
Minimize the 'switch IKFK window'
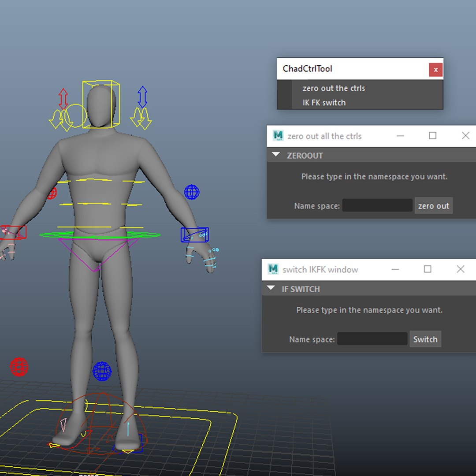[x=395, y=269]
